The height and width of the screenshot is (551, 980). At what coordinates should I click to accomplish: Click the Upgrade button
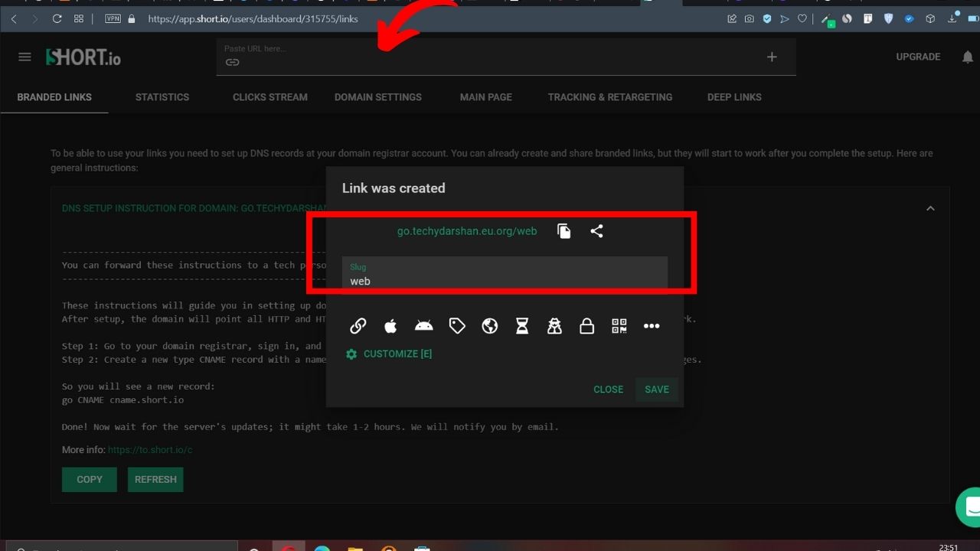click(918, 57)
